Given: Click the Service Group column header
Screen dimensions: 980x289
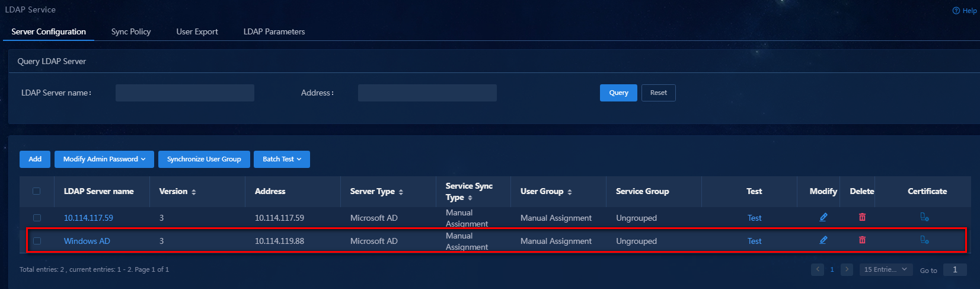Looking at the screenshot, I should (642, 191).
